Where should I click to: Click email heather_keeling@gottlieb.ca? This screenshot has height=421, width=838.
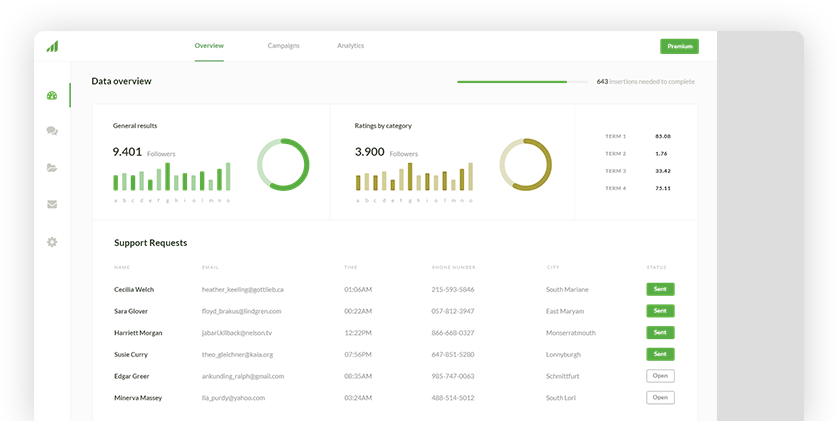pos(243,290)
